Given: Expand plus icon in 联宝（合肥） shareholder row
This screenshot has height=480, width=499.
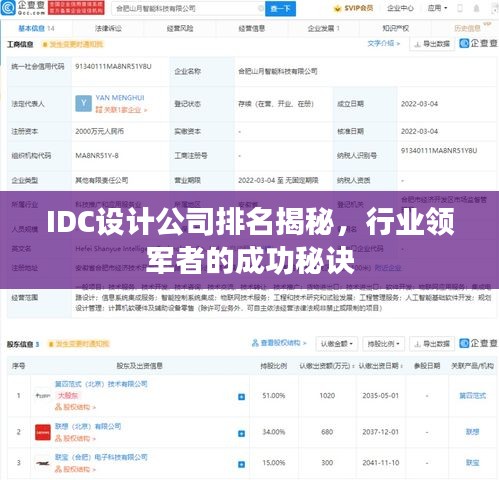Looking at the screenshot, I should 241,464.
